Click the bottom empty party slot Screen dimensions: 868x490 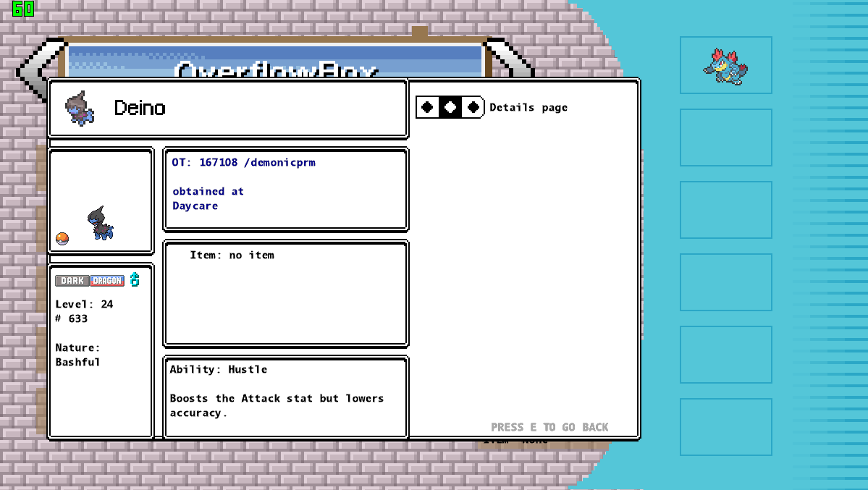coord(725,427)
